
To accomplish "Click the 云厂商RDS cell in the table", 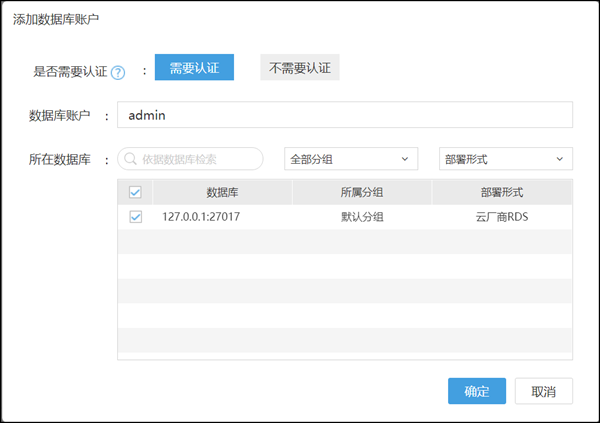I will pos(501,216).
